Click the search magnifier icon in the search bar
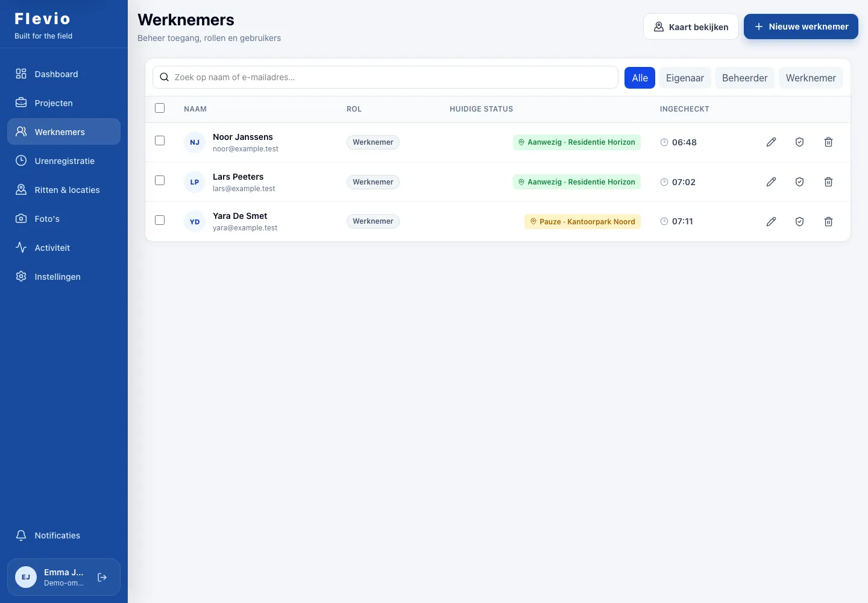Image resolution: width=868 pixels, height=603 pixels. pos(164,77)
